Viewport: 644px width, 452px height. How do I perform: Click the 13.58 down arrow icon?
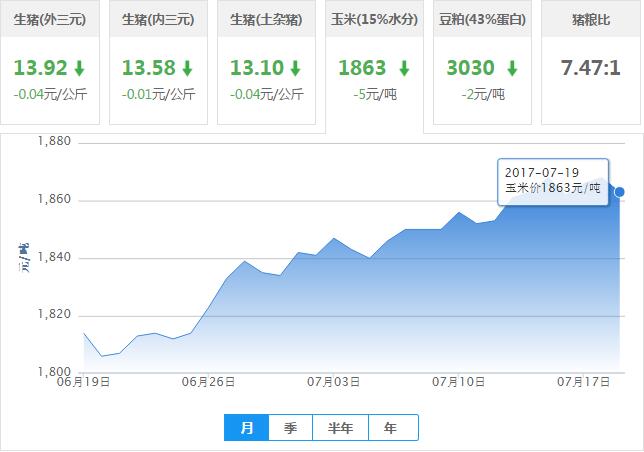(x=188, y=68)
